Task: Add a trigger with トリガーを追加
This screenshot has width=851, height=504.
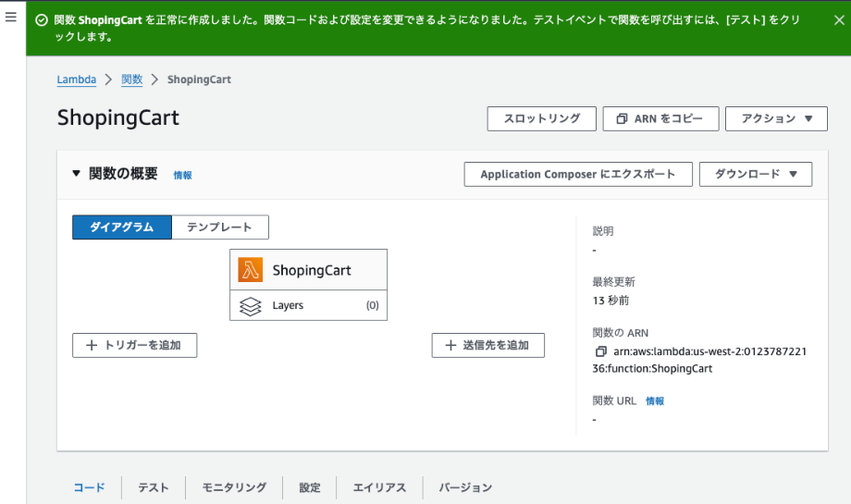Action: coord(135,346)
